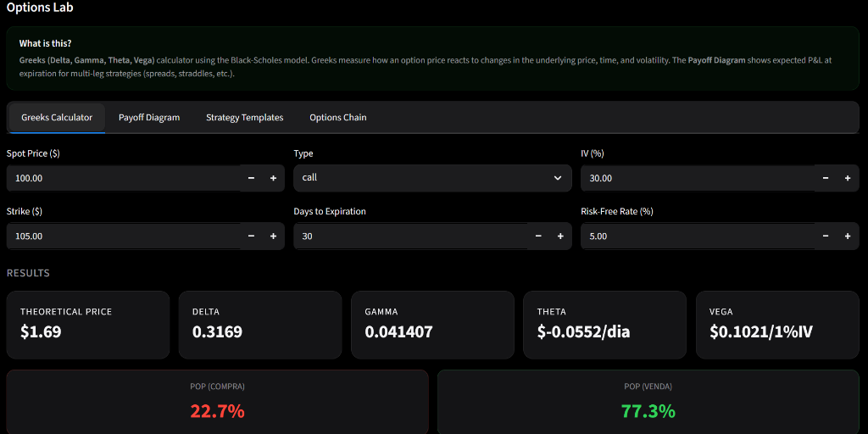Click the Type dropdown chevron arrow
The width and height of the screenshot is (868, 434).
(557, 178)
